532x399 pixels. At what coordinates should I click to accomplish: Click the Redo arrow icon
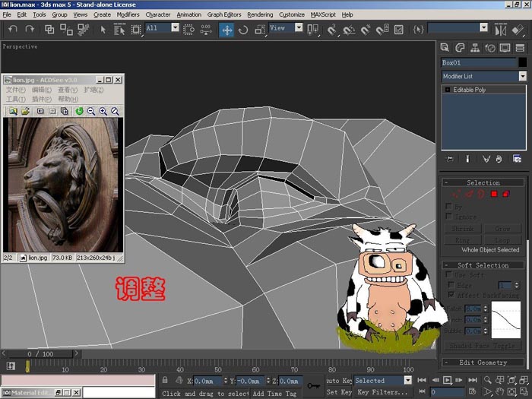point(30,30)
